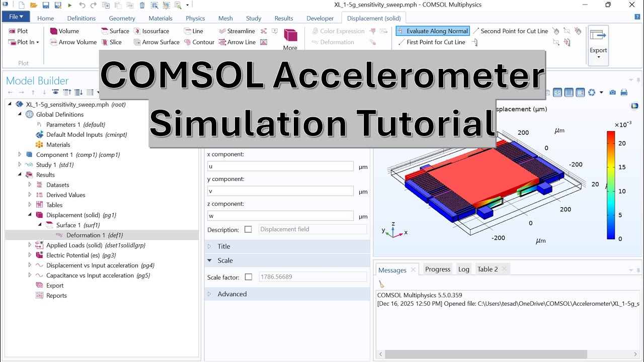Image resolution: width=644 pixels, height=362 pixels.
Task: Add a Streamline plot
Action: coord(237,31)
